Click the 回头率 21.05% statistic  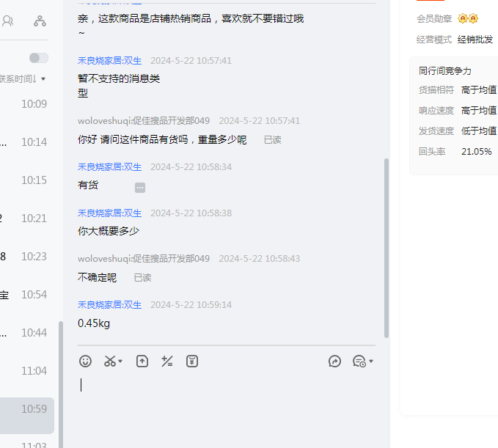pyautogui.click(x=455, y=151)
